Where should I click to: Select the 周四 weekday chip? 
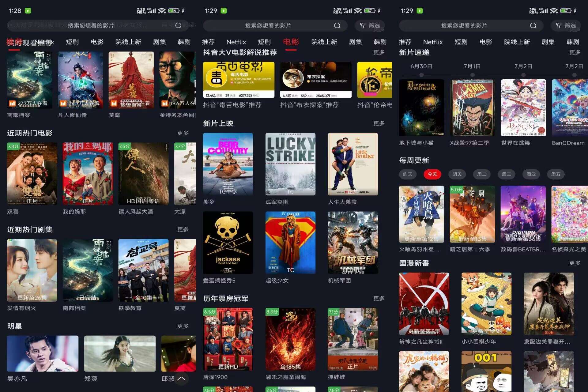[x=531, y=174]
